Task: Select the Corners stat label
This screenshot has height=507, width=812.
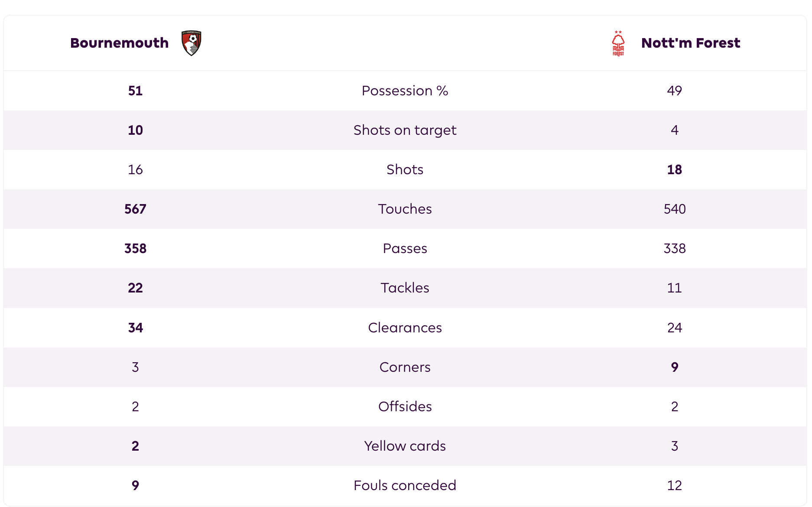Action: point(405,367)
